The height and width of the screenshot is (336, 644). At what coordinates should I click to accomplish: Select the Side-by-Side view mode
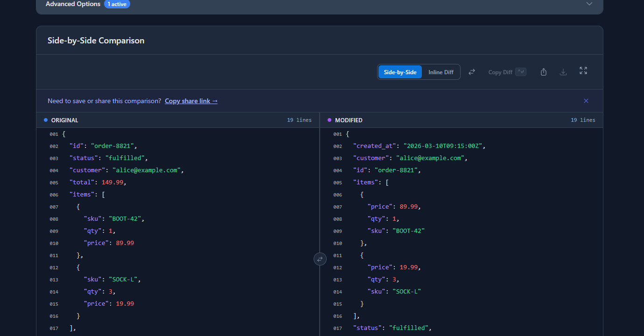[x=400, y=72]
